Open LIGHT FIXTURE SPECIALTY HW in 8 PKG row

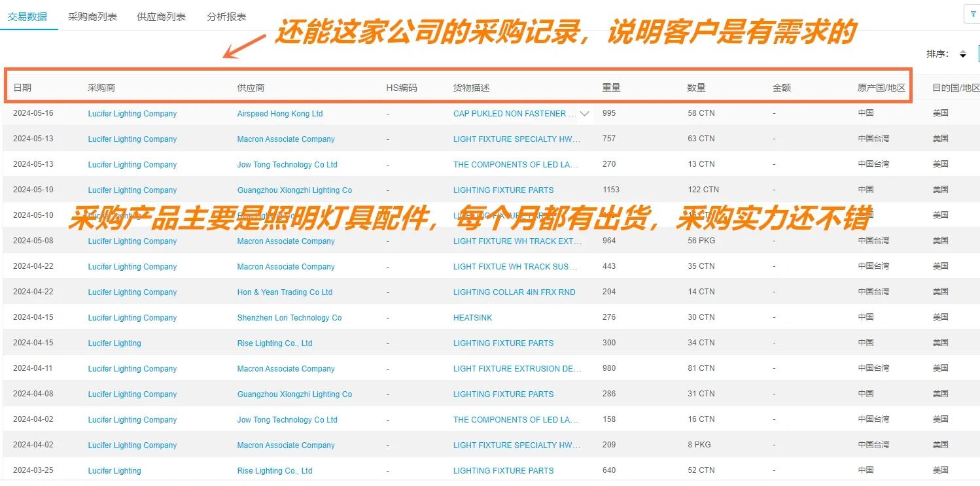(517, 445)
